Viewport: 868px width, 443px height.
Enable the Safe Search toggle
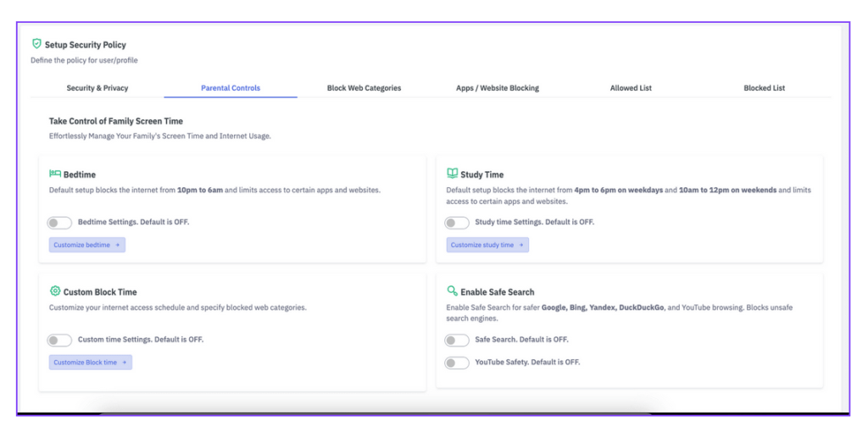(x=457, y=341)
